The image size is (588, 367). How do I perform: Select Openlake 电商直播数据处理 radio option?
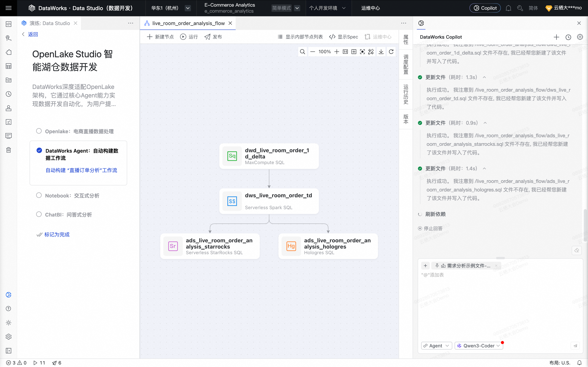click(x=39, y=131)
